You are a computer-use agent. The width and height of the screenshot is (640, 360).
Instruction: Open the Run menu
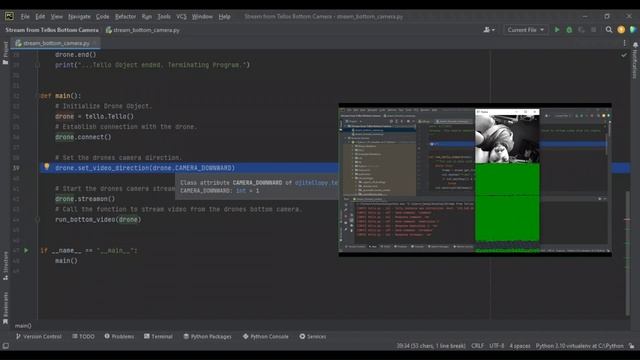coord(147,17)
